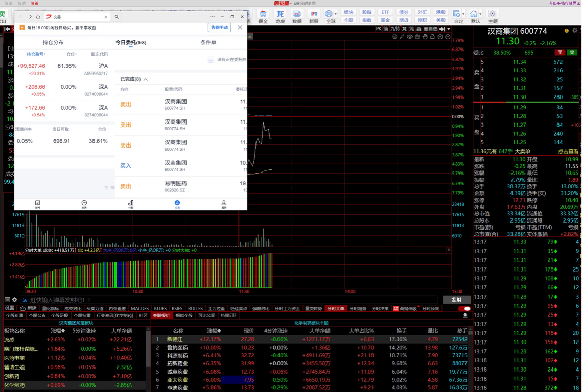Toggle the 笼 button in chart header
Viewport: 582px width, 392px height.
[412, 29]
